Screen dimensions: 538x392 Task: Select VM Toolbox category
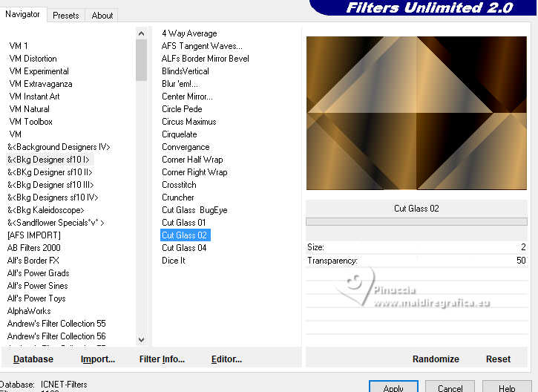tap(31, 122)
